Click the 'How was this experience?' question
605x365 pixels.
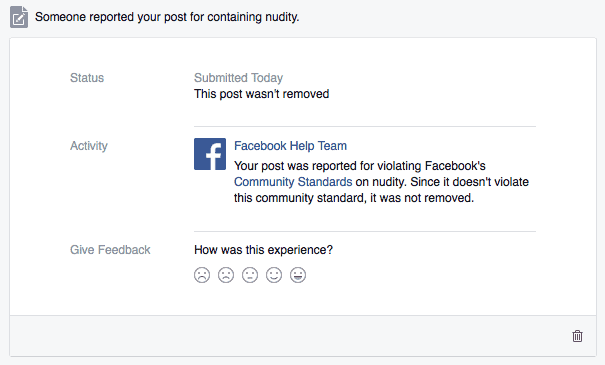pos(263,250)
